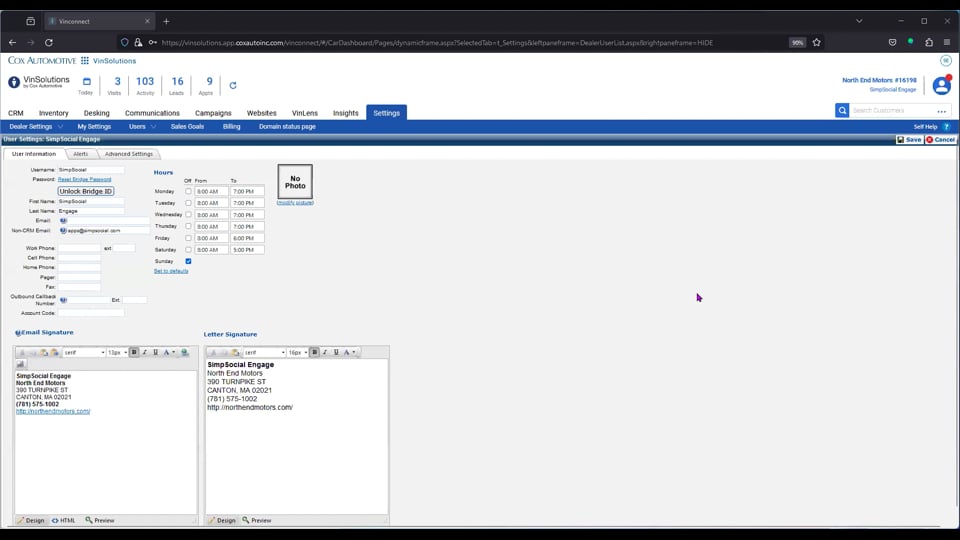Image resolution: width=960 pixels, height=540 pixels.
Task: Open My Settings menu item
Action: [x=94, y=127]
